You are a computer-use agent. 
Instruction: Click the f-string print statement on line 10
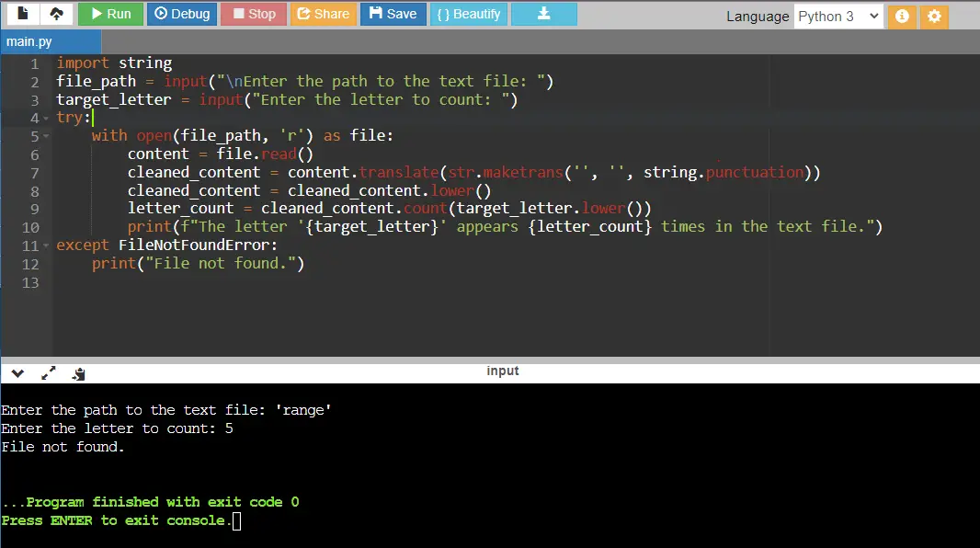(x=505, y=227)
